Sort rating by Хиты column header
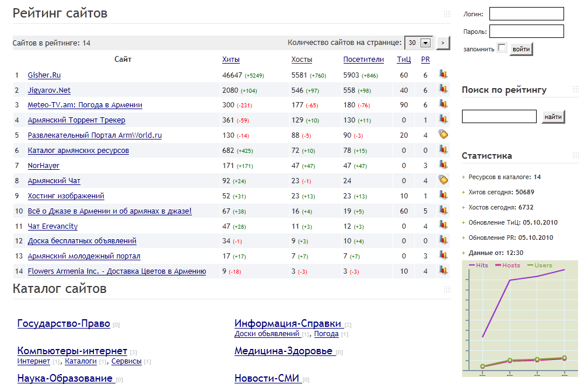This screenshot has width=588, height=391. click(x=231, y=60)
